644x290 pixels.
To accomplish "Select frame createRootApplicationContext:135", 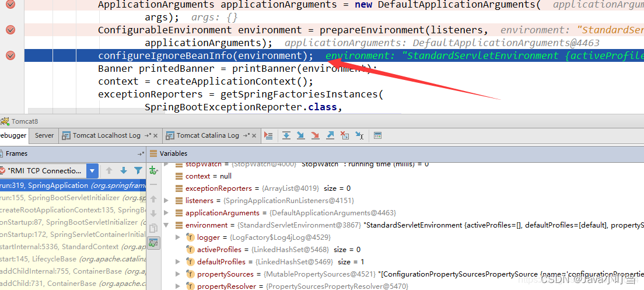I will (x=73, y=210).
